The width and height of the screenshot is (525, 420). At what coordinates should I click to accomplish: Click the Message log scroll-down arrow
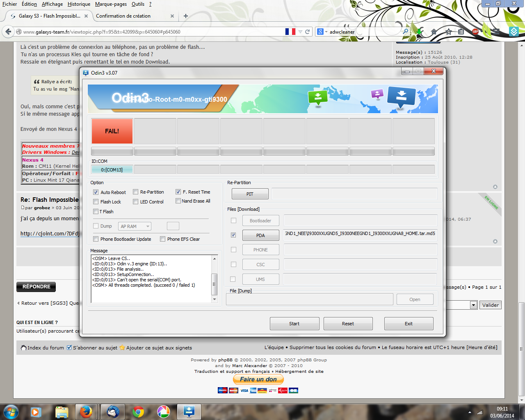click(215, 299)
